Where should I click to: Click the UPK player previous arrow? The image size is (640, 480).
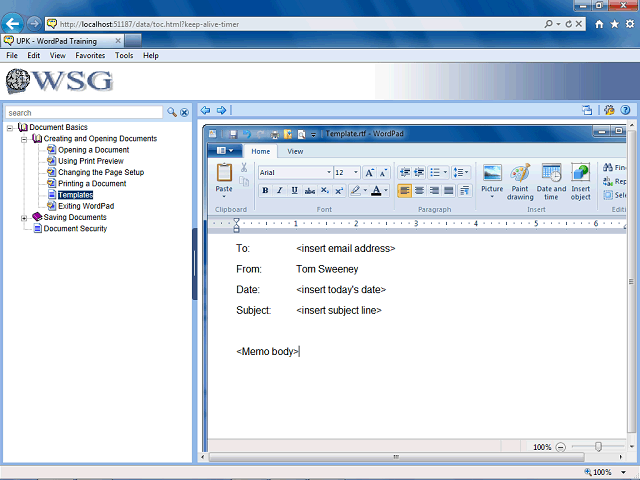coord(205,110)
